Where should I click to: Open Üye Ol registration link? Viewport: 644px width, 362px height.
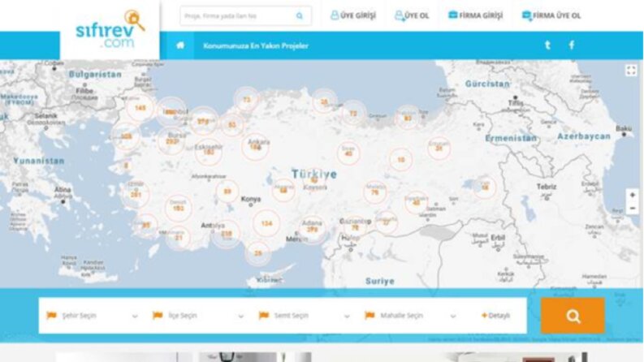412,15
